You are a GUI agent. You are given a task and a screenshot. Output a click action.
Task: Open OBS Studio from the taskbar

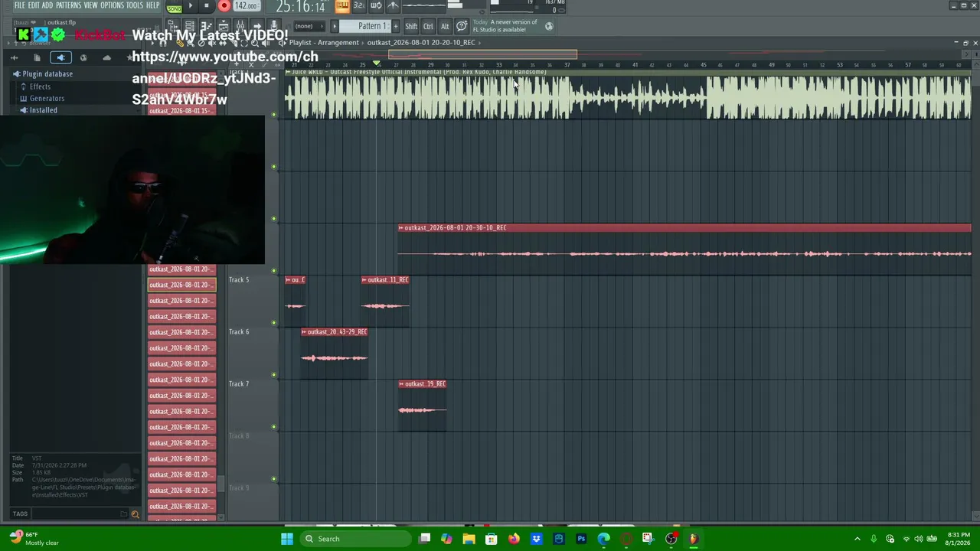pyautogui.click(x=671, y=539)
